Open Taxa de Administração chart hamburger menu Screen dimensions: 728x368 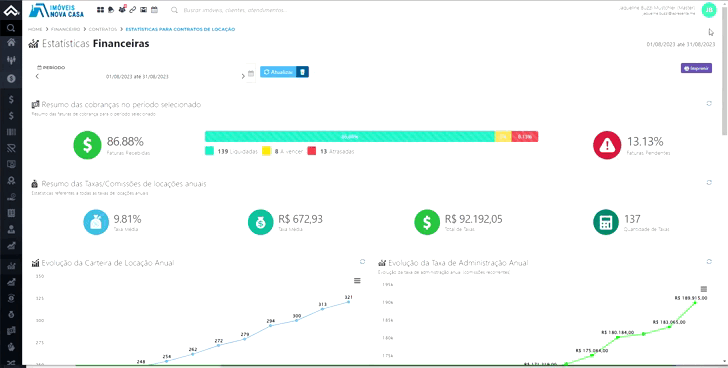point(703,289)
